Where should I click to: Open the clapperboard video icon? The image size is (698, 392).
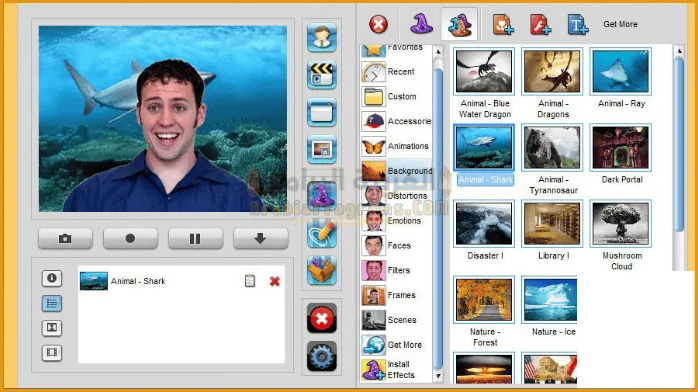[321, 75]
